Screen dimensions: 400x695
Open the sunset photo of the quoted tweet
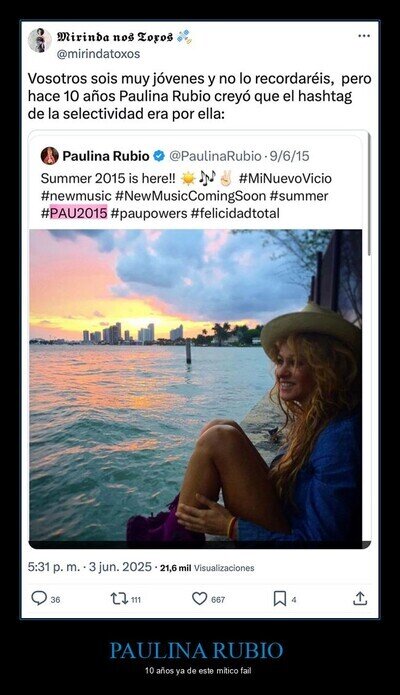point(195,389)
